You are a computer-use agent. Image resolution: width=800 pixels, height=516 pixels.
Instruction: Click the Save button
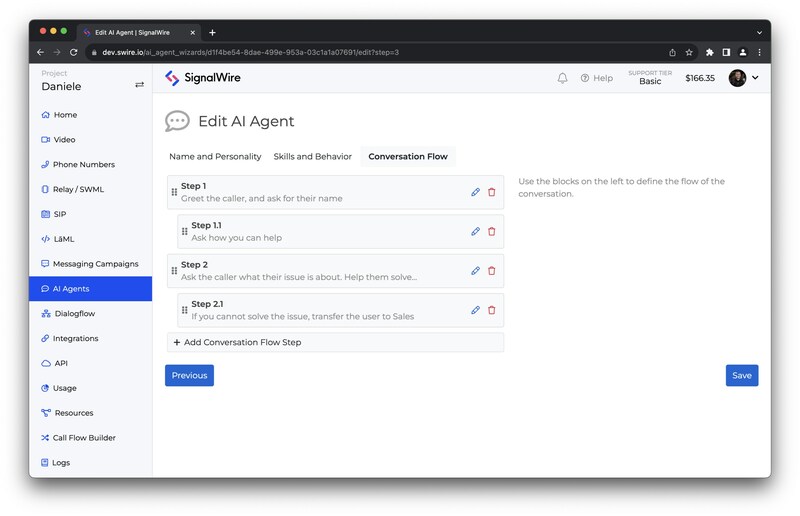point(741,375)
